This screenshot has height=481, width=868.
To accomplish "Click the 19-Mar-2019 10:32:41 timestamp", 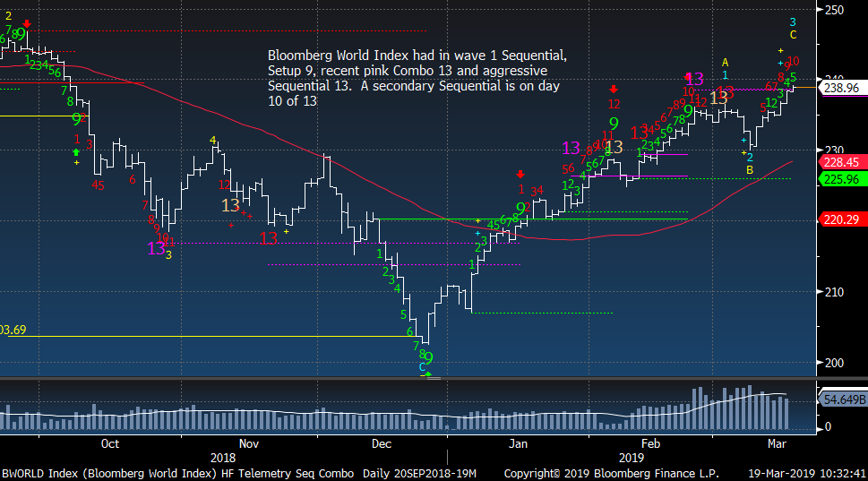I will coord(806,474).
